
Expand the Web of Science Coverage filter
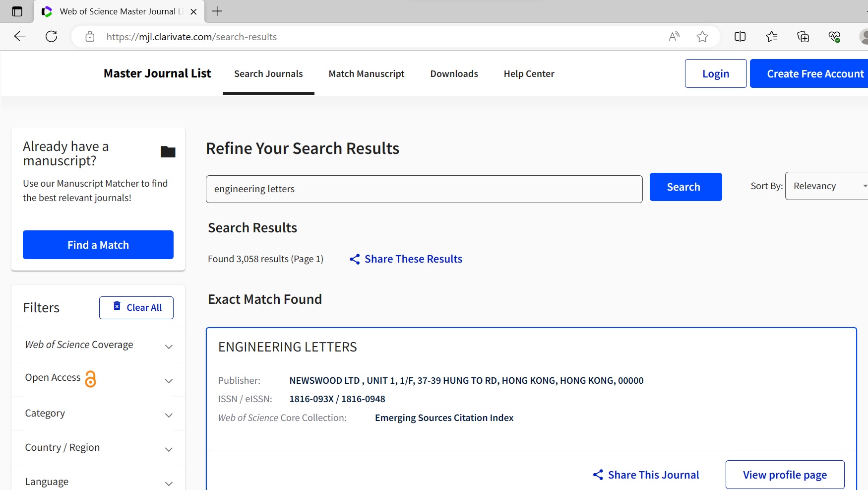pyautogui.click(x=99, y=345)
